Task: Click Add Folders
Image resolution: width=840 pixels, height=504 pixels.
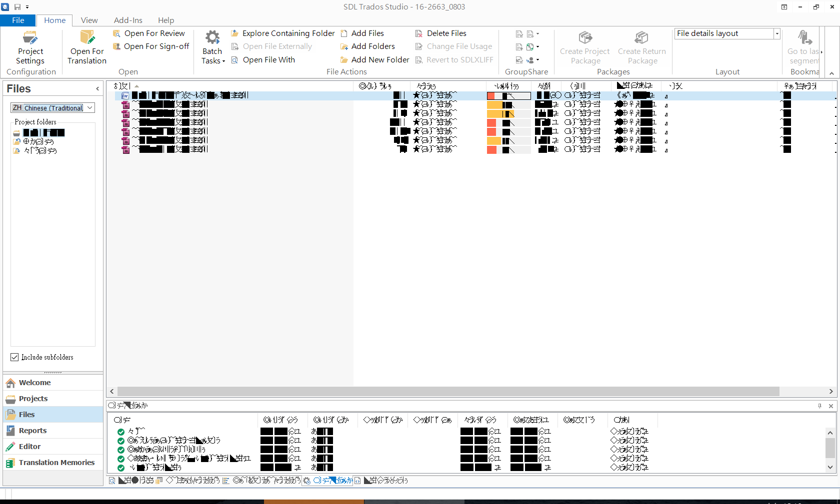Action: pyautogui.click(x=368, y=46)
